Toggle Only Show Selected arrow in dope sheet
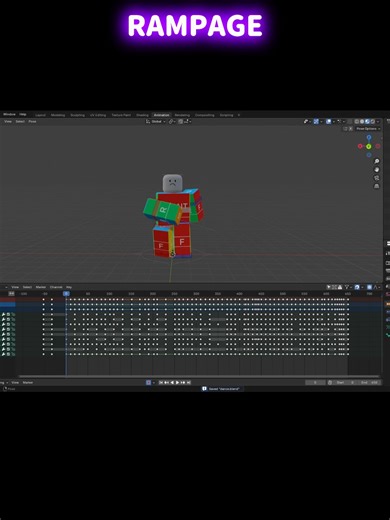This screenshot has width=390, height=520. (329, 287)
